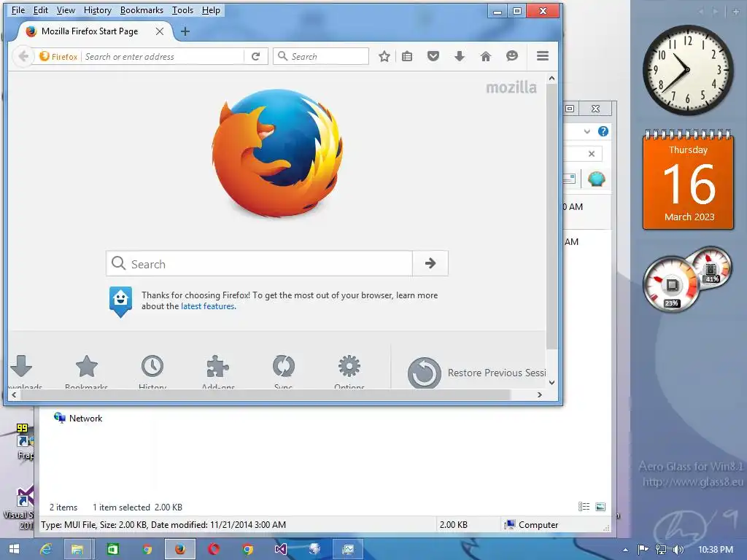Click the seashell icon in Explorer toolbar
Viewport: 747px width, 560px height.
pyautogui.click(x=597, y=179)
